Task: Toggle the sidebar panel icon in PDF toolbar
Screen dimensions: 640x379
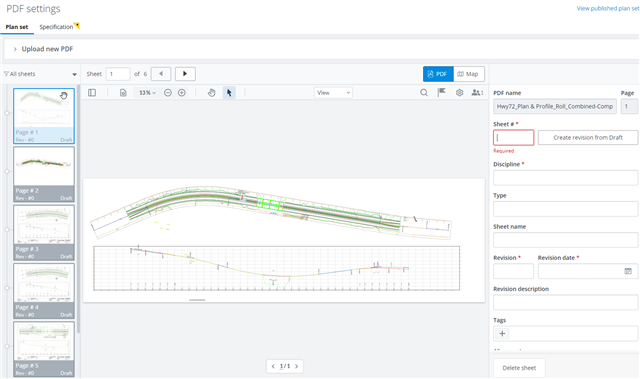Action: pos(92,93)
